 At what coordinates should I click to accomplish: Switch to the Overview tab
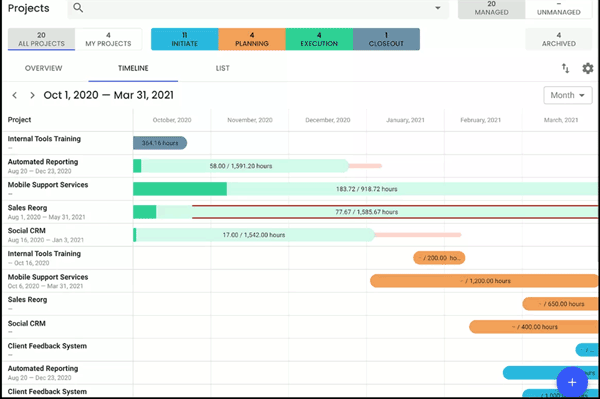[43, 68]
